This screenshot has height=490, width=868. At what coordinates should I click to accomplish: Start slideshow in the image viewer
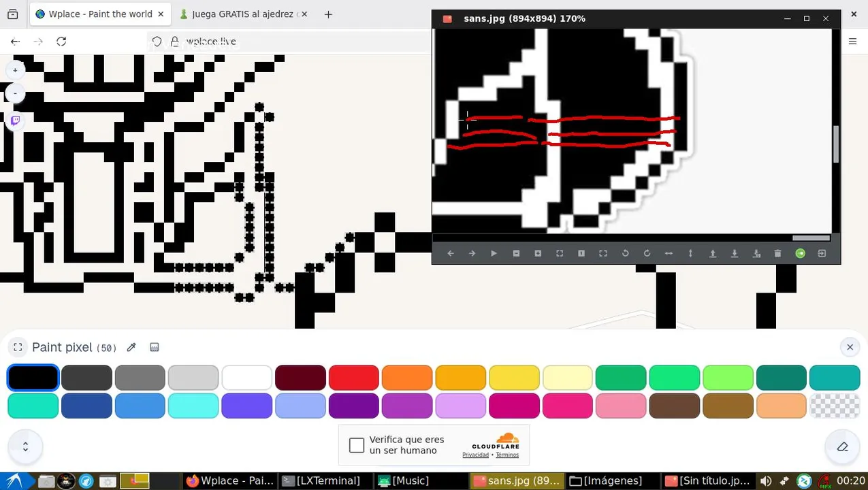[494, 253]
